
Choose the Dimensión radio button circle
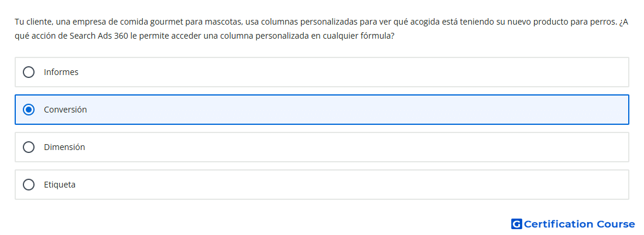[29, 147]
